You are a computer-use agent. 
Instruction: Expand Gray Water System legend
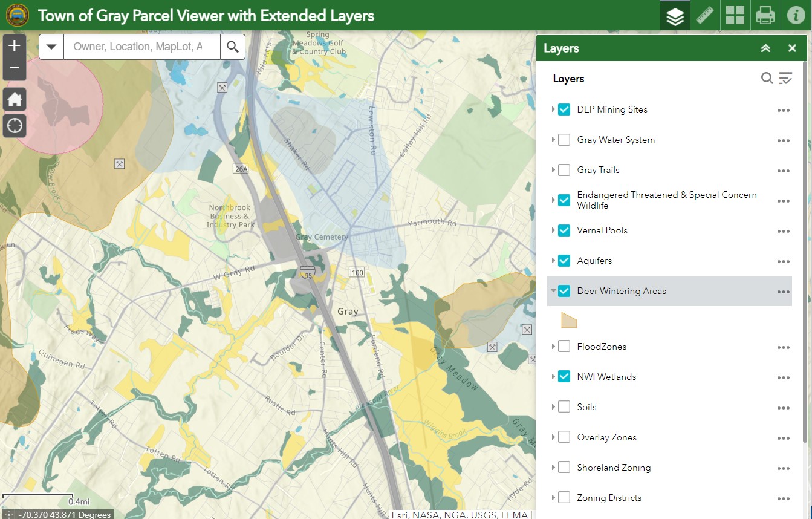[553, 140]
